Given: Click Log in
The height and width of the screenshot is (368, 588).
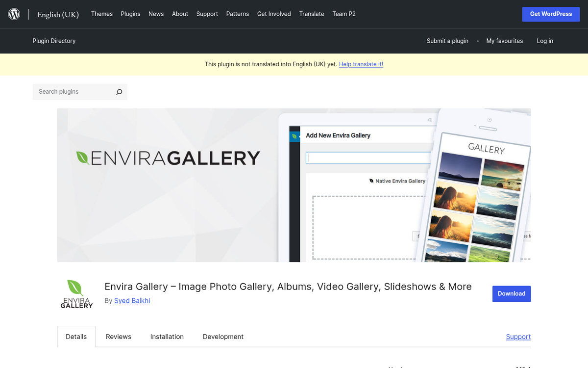Looking at the screenshot, I should (545, 41).
